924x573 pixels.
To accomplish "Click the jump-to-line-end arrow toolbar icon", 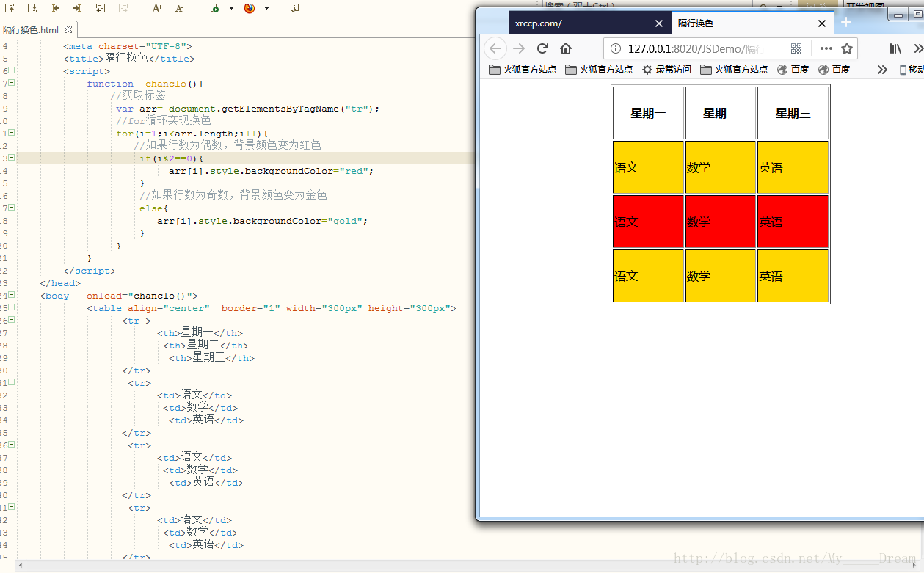I will pyautogui.click(x=77, y=8).
